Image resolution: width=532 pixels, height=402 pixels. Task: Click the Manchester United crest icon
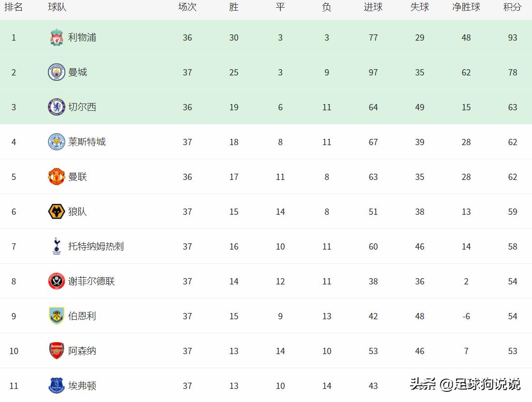57,177
